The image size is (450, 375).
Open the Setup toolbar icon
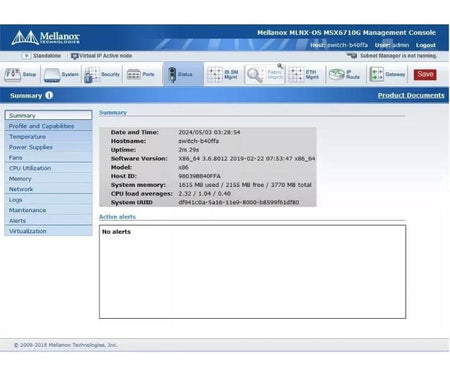[x=12, y=74]
